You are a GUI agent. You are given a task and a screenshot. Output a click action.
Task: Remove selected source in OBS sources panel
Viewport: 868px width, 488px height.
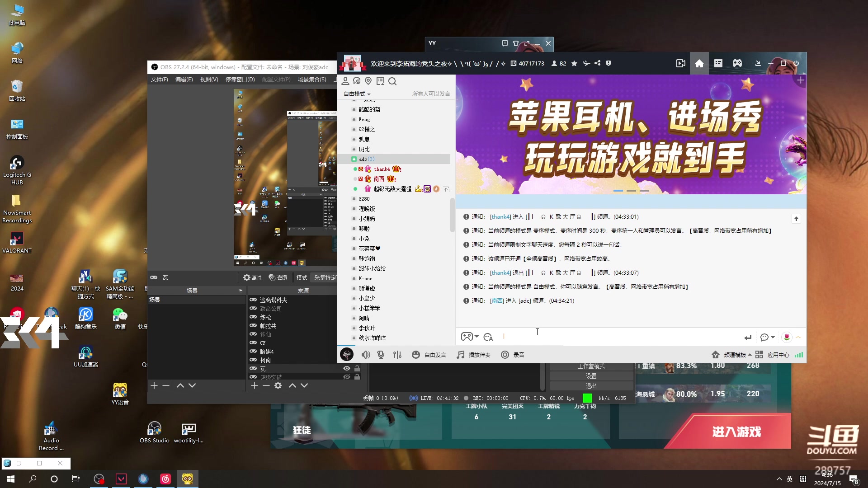pyautogui.click(x=266, y=385)
